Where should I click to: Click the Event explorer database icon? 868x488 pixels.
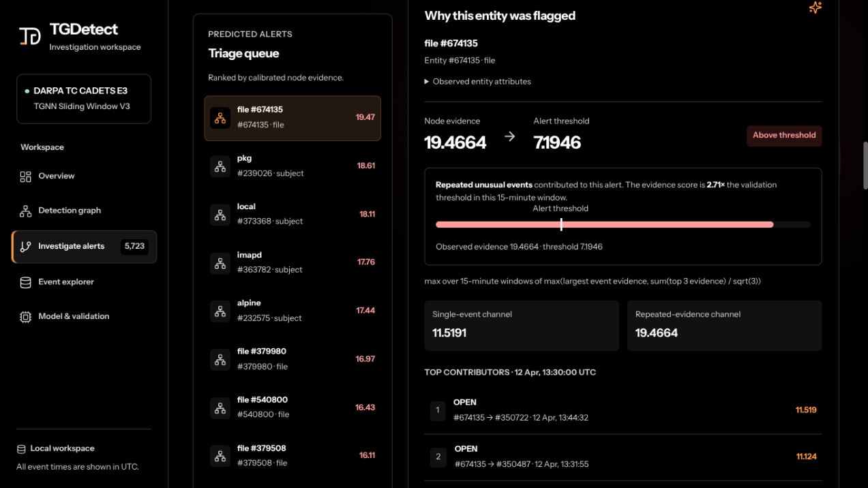pyautogui.click(x=25, y=282)
